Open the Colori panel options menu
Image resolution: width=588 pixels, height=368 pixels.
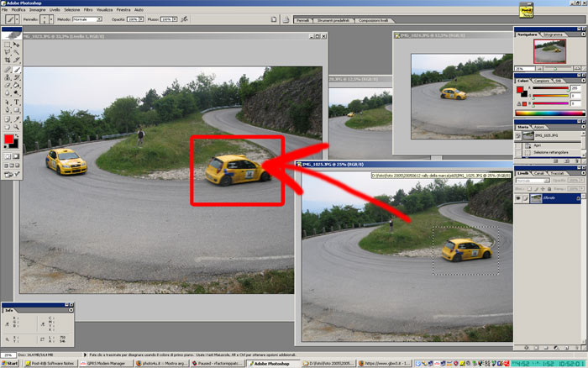coord(583,81)
